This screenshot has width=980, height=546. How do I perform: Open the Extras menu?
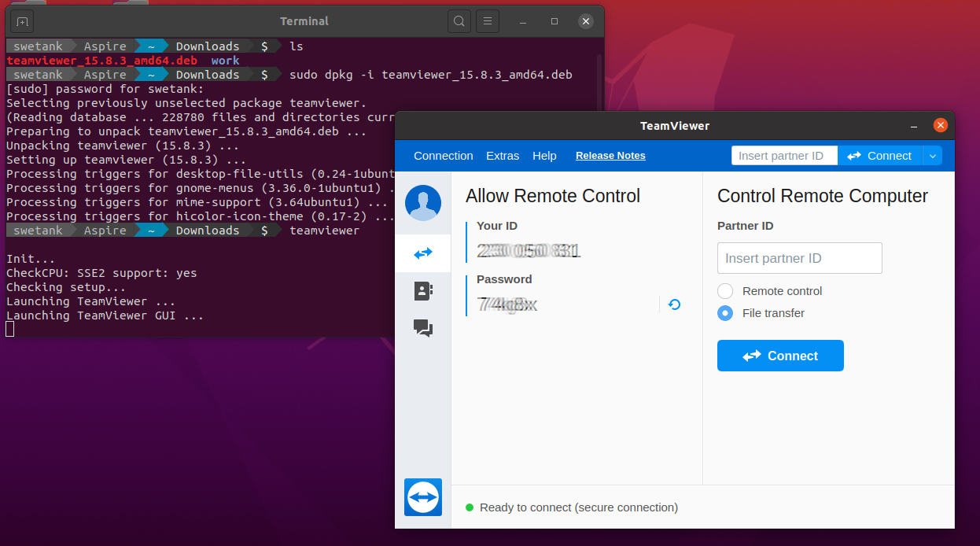[x=503, y=156]
